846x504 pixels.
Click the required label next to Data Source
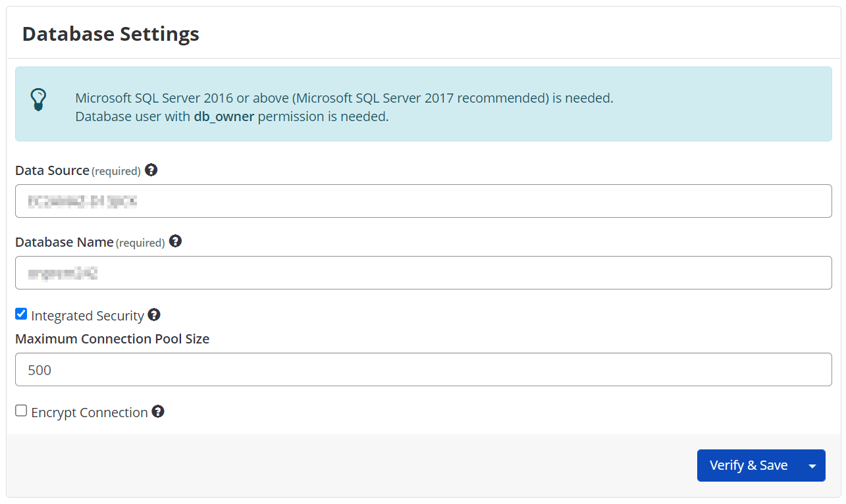pos(117,170)
